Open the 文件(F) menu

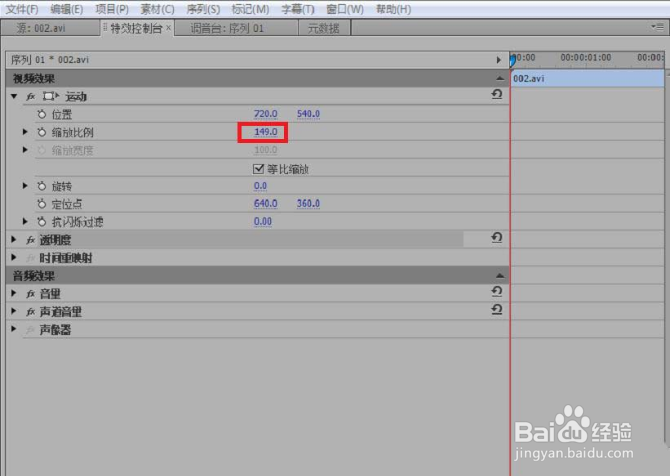click(x=22, y=9)
